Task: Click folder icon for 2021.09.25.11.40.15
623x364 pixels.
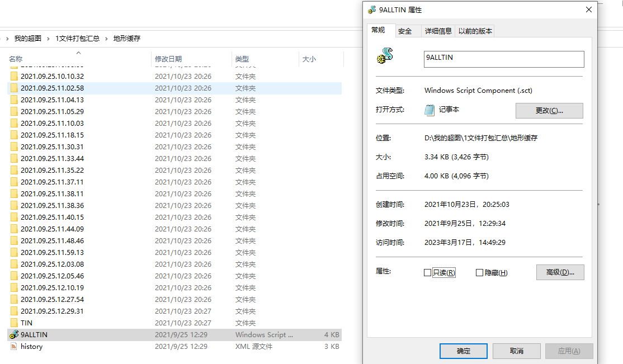Action: (x=14, y=217)
